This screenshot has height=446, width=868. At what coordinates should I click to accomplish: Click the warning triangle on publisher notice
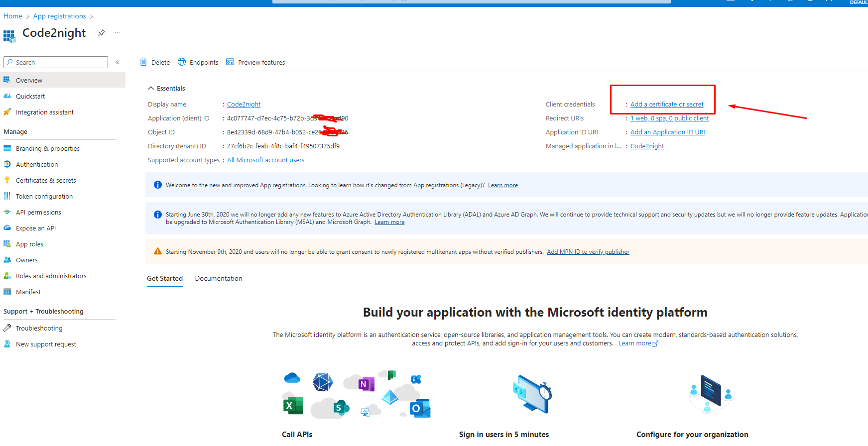[158, 251]
